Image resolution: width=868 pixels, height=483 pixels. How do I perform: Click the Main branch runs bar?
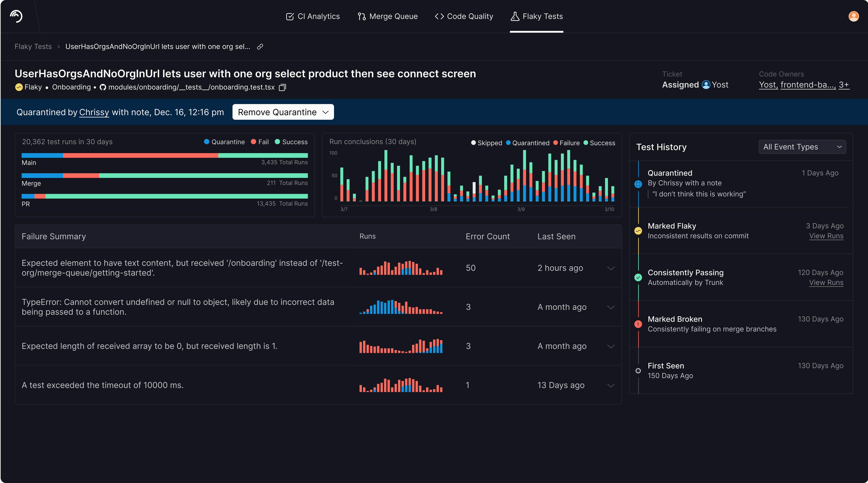(165, 155)
